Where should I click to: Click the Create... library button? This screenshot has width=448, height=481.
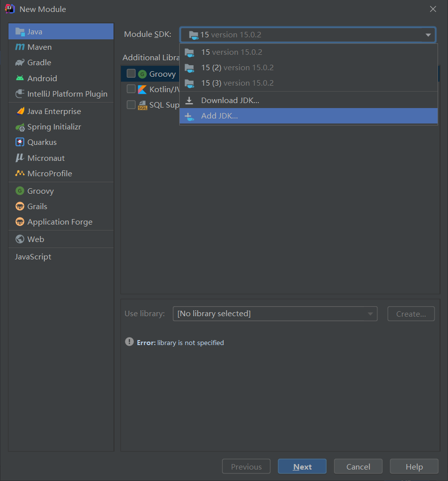pos(411,314)
